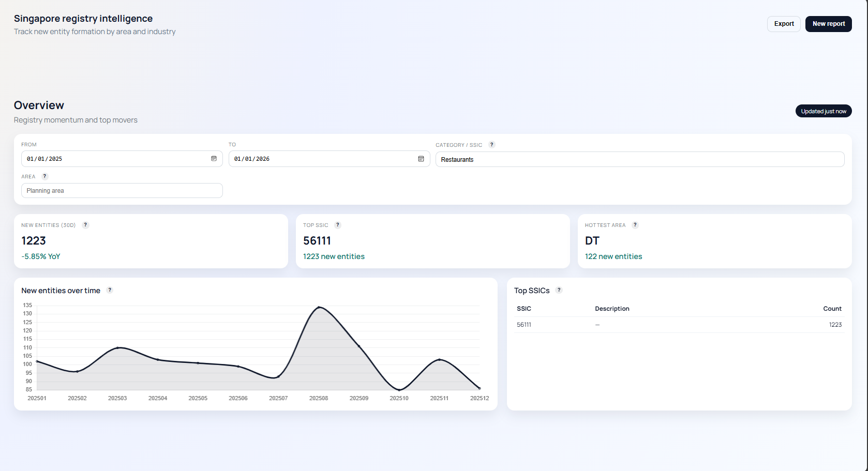Viewport: 868px width, 471px height.
Task: Select SSIC row 56111 in Top SSICs table
Action: pos(523,325)
